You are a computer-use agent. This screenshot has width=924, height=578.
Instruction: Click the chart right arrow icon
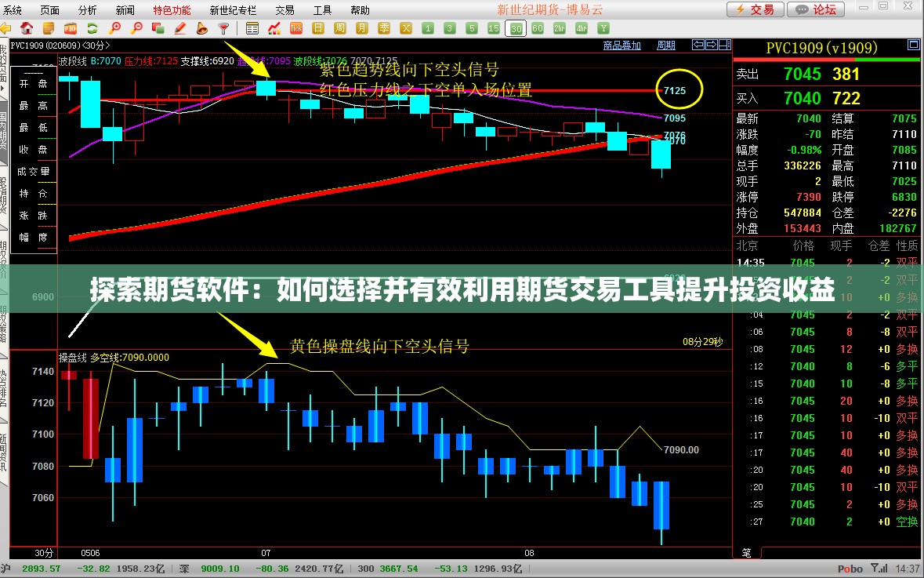pos(712,45)
